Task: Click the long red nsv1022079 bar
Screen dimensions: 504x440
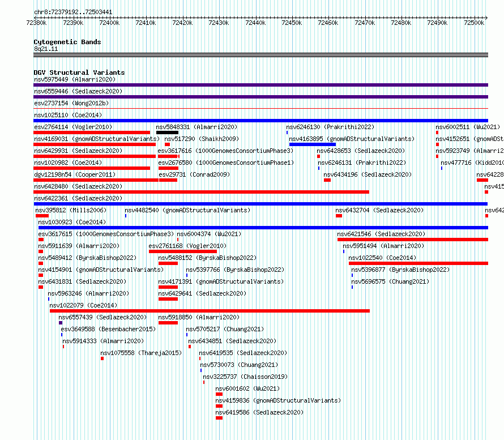Action: click(x=210, y=311)
